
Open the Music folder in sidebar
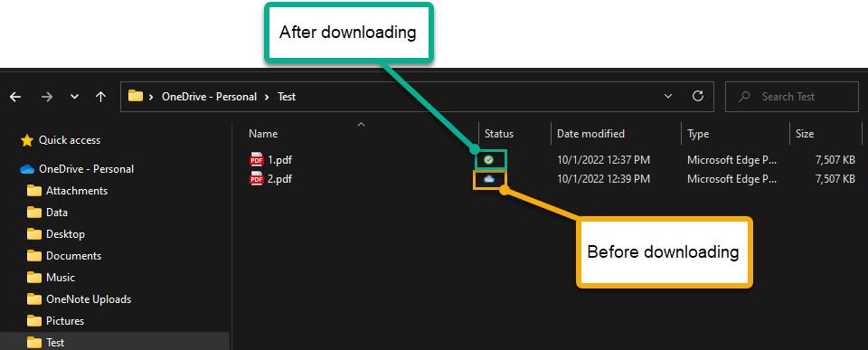pyautogui.click(x=61, y=278)
